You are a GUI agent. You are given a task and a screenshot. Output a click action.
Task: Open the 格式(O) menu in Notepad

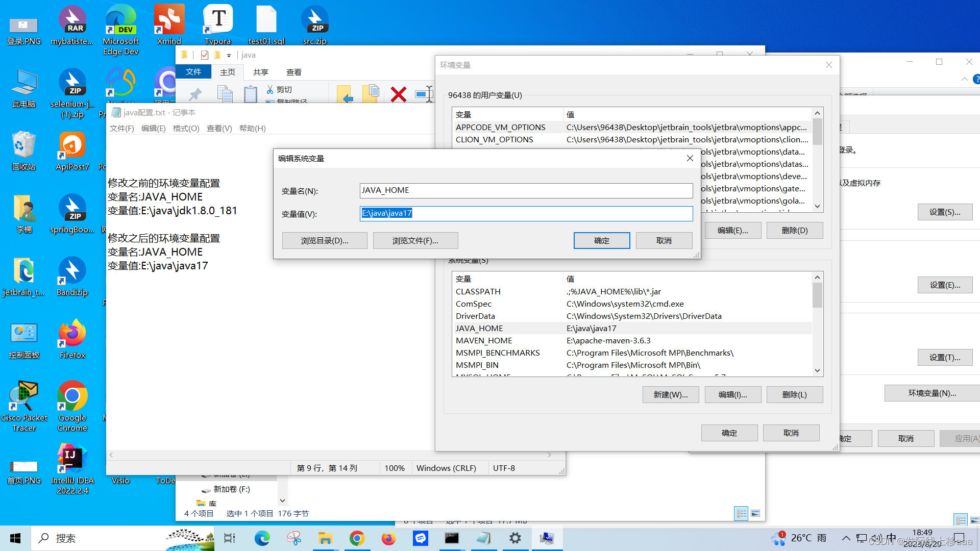[x=186, y=129]
